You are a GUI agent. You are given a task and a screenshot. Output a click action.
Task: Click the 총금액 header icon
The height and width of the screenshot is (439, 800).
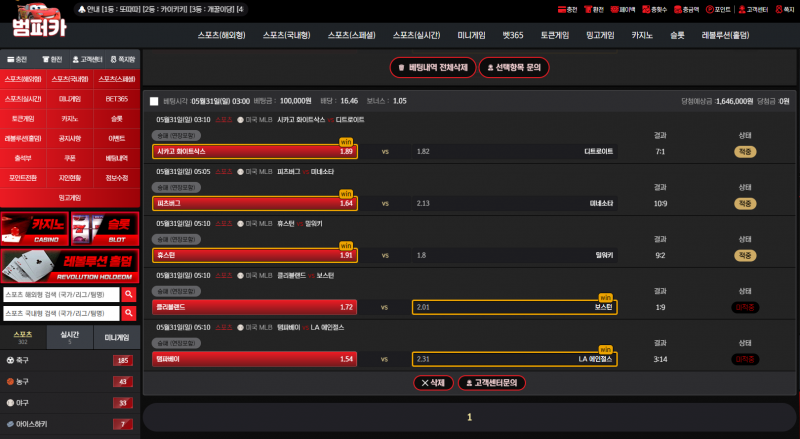[686, 9]
